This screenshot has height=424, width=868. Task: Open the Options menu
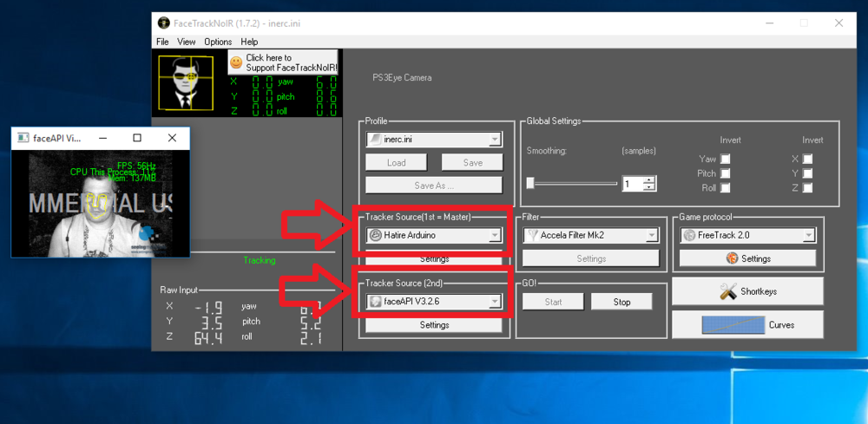[x=218, y=42]
